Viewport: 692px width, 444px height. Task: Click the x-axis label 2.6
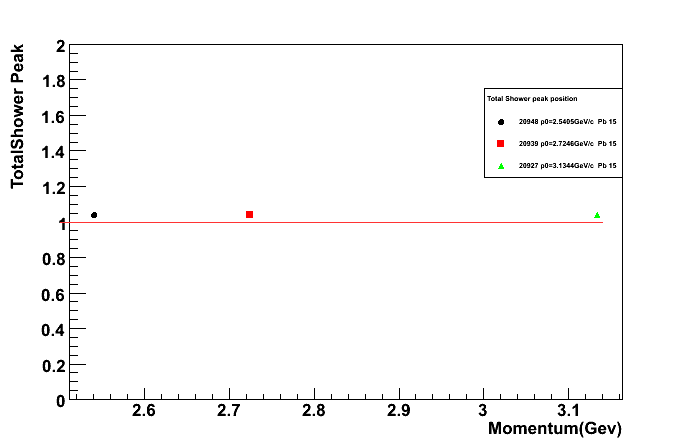click(x=144, y=411)
